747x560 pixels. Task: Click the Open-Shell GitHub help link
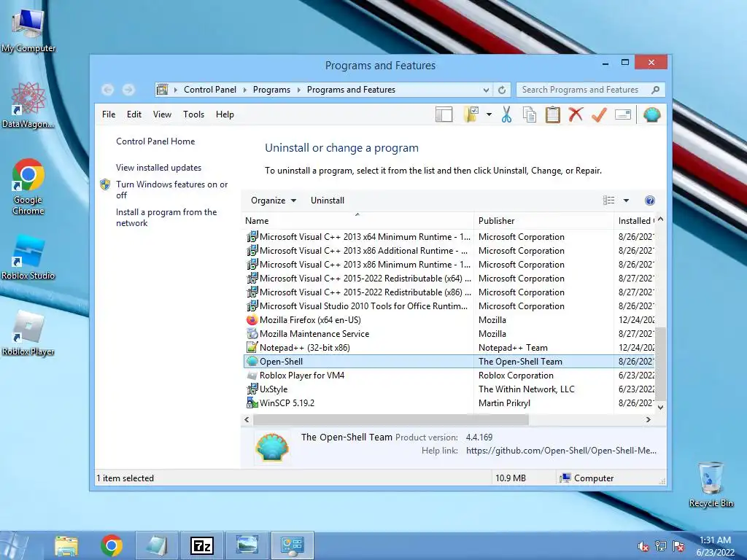[561, 451]
